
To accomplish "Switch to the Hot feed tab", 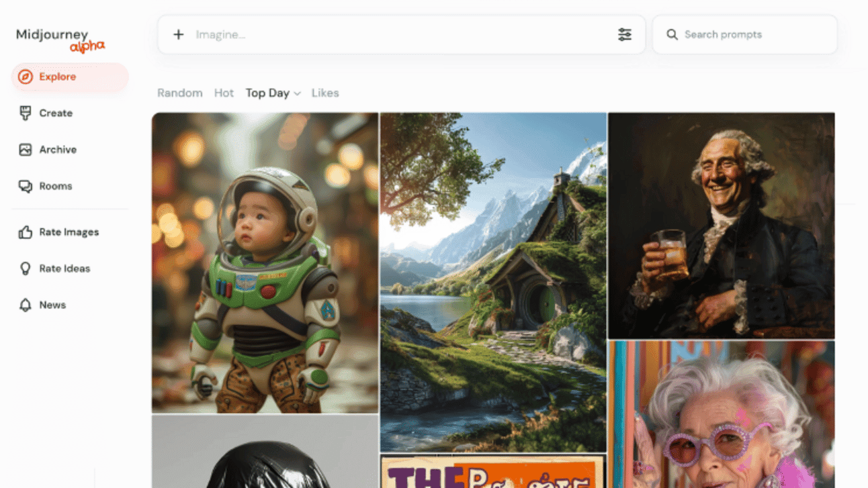I will pyautogui.click(x=224, y=93).
